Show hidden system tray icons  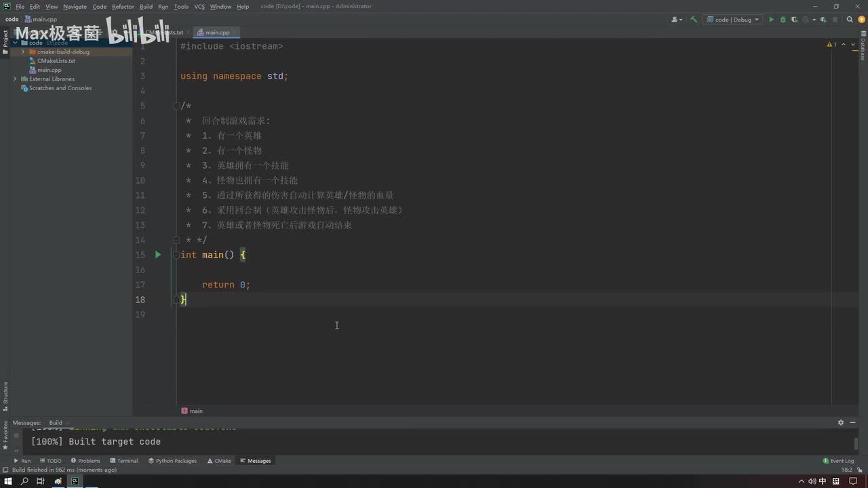point(802,481)
